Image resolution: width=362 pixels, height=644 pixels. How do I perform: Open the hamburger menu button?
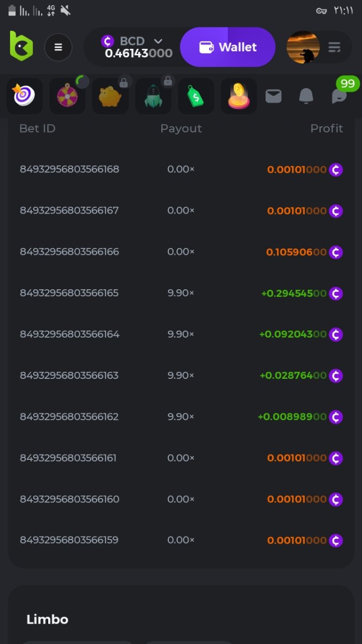(58, 47)
